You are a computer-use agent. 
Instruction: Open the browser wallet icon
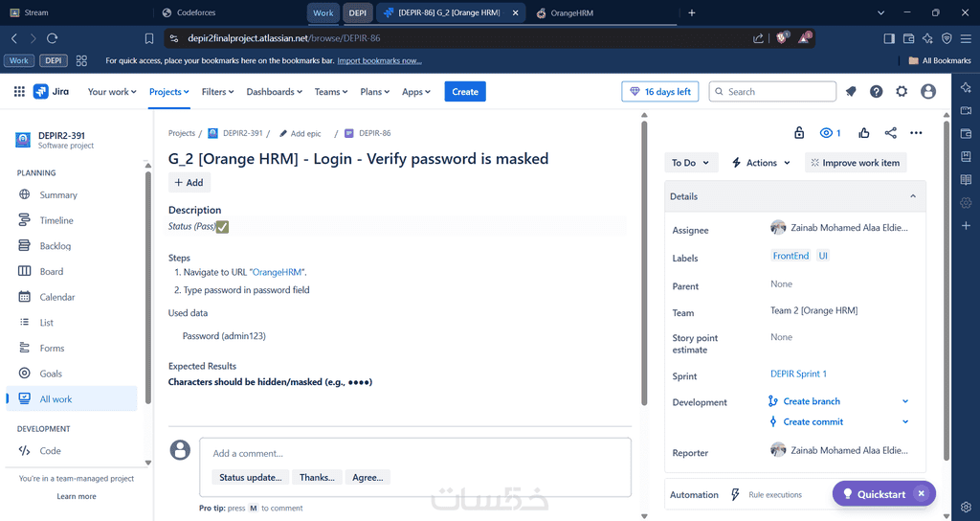tap(908, 38)
